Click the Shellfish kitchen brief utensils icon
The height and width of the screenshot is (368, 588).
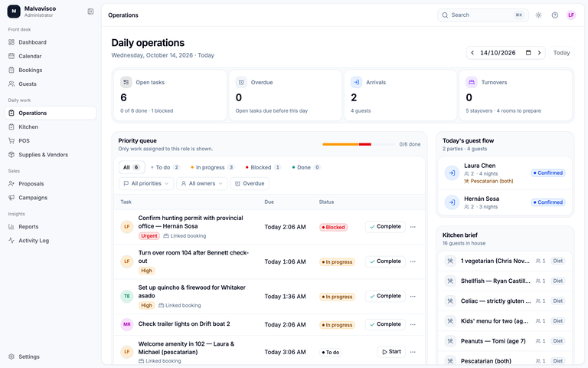coord(450,281)
